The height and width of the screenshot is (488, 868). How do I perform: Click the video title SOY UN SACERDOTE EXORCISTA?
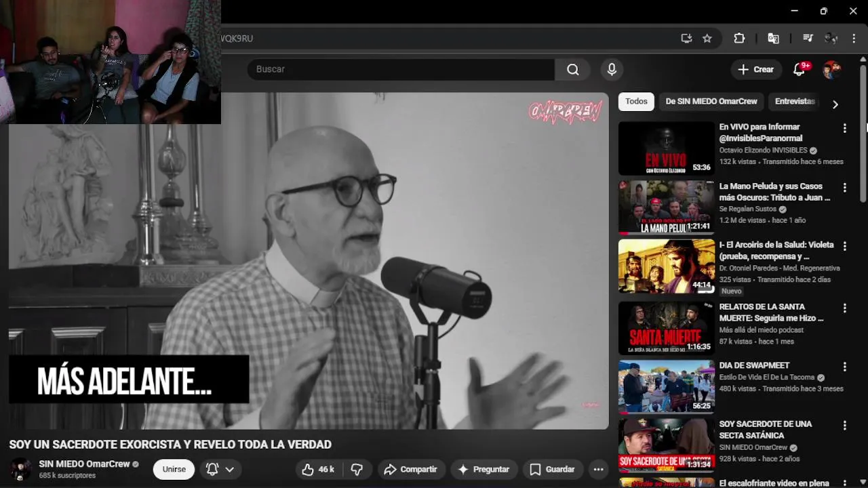pos(170,445)
